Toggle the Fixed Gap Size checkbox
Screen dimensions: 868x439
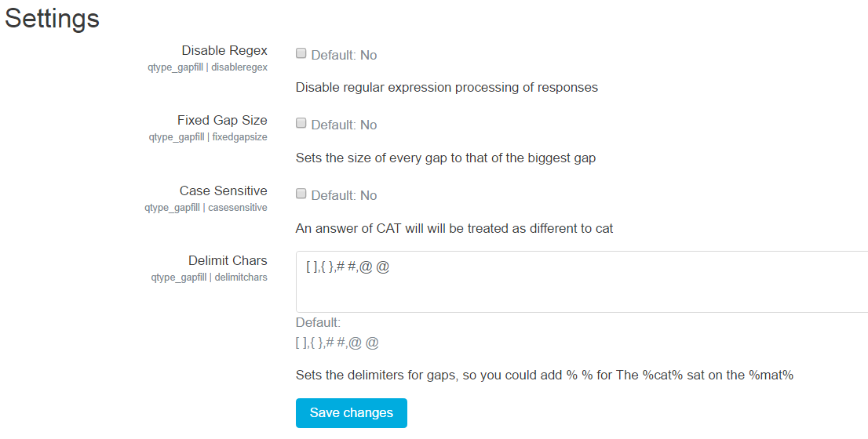tap(301, 123)
